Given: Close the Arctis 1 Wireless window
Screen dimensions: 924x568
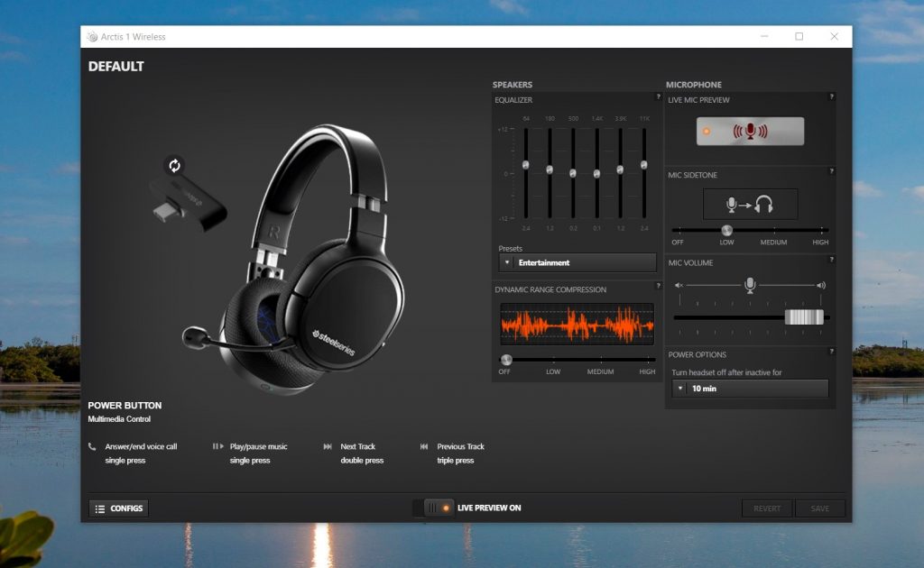Looking at the screenshot, I should click(834, 36).
